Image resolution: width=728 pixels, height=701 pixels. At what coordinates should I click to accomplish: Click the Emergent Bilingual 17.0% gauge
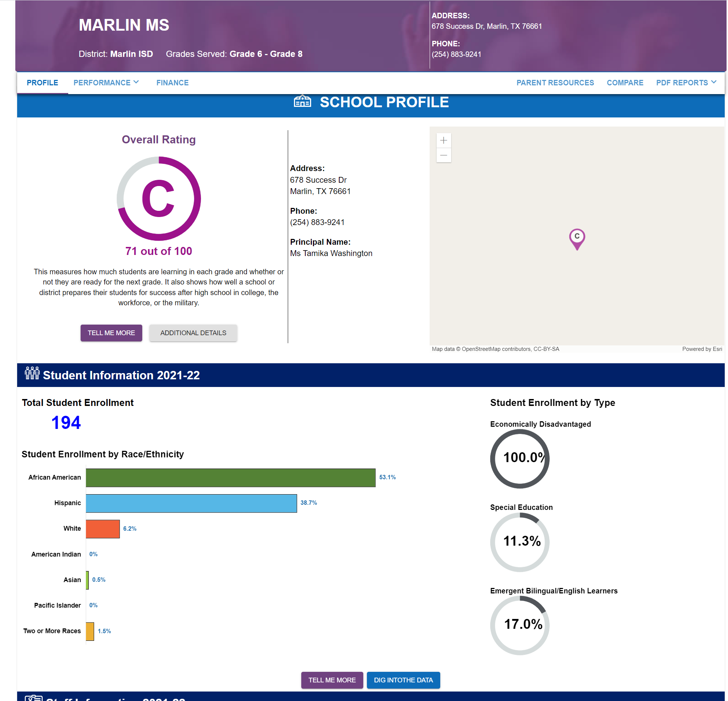[520, 625]
